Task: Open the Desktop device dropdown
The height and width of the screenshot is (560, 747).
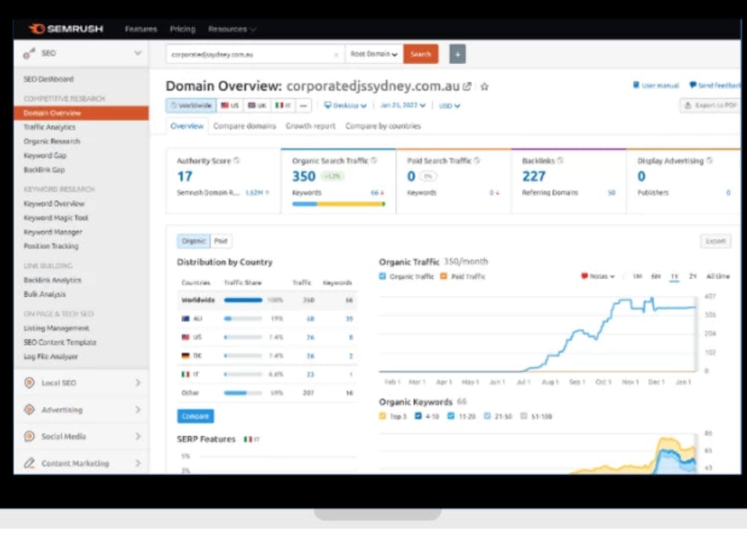Action: (345, 105)
